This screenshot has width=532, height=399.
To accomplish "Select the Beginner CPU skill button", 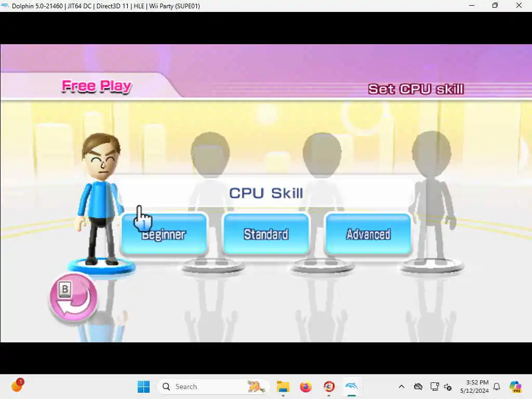I will point(164,234).
